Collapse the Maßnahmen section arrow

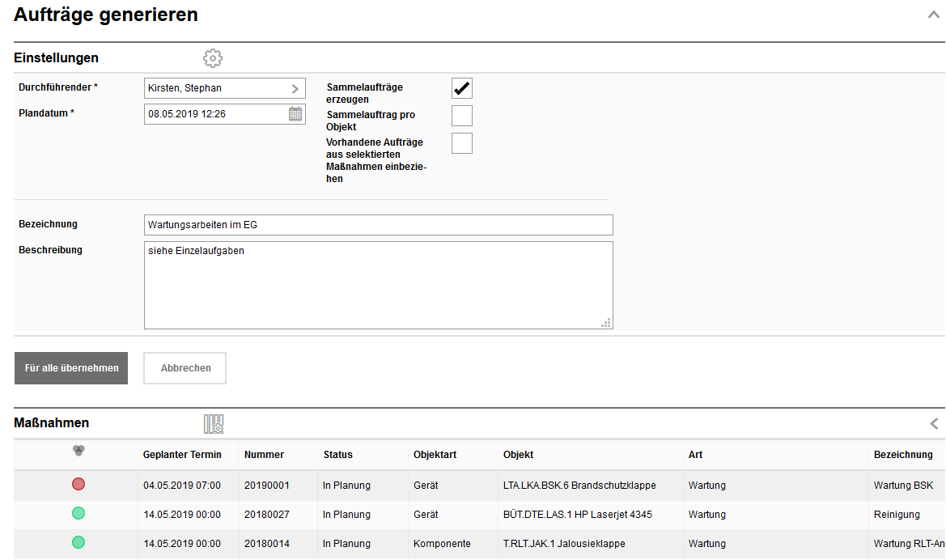click(934, 423)
